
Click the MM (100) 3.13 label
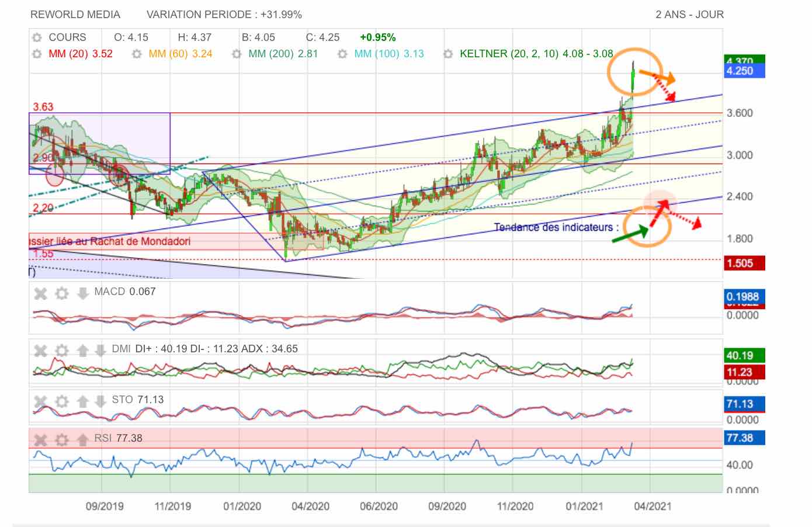389,54
